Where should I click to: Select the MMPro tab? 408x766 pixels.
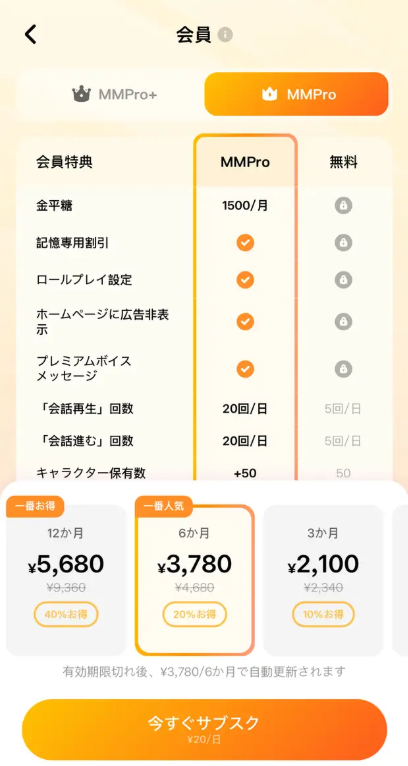click(296, 94)
